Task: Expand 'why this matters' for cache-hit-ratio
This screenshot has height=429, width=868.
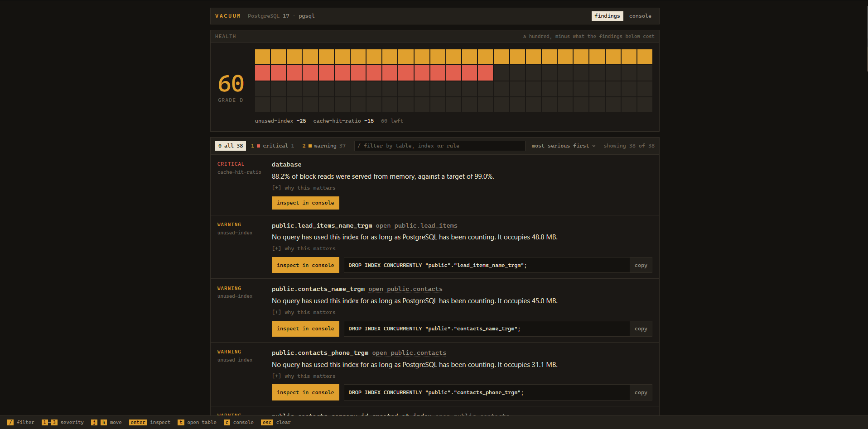Action: click(304, 188)
